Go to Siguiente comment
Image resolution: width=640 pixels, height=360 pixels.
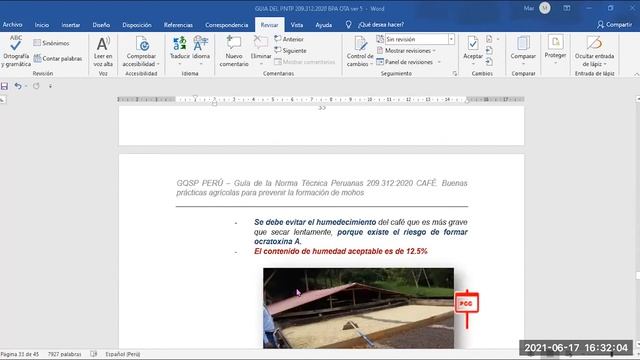(290, 51)
